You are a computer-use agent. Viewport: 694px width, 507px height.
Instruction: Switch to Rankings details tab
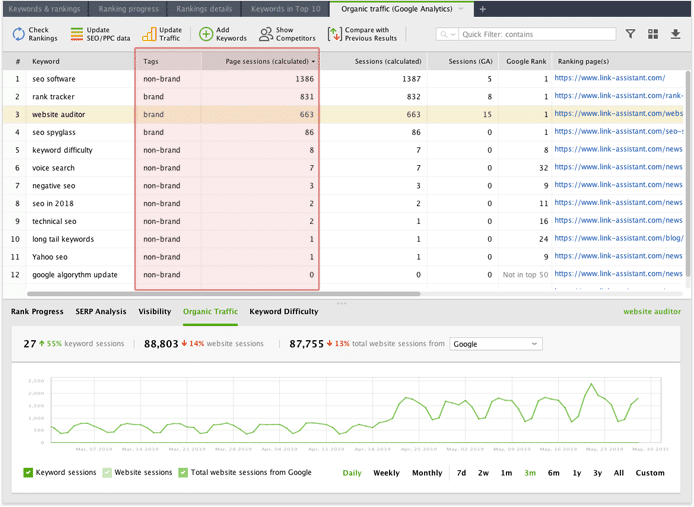pos(204,9)
